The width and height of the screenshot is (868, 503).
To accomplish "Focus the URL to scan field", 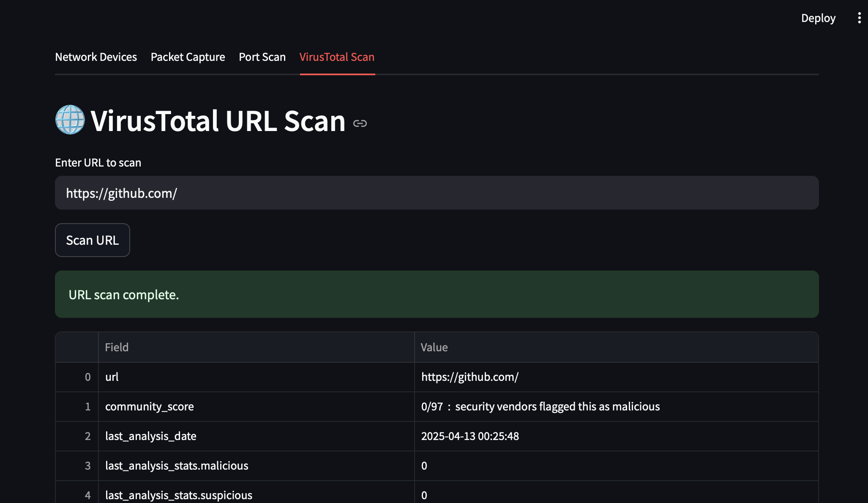I will point(437,193).
